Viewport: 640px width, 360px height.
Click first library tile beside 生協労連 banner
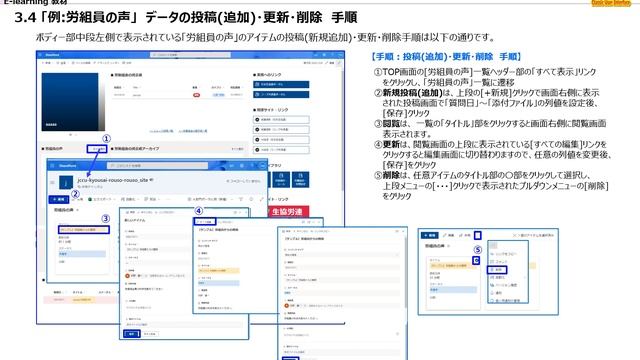[280, 180]
